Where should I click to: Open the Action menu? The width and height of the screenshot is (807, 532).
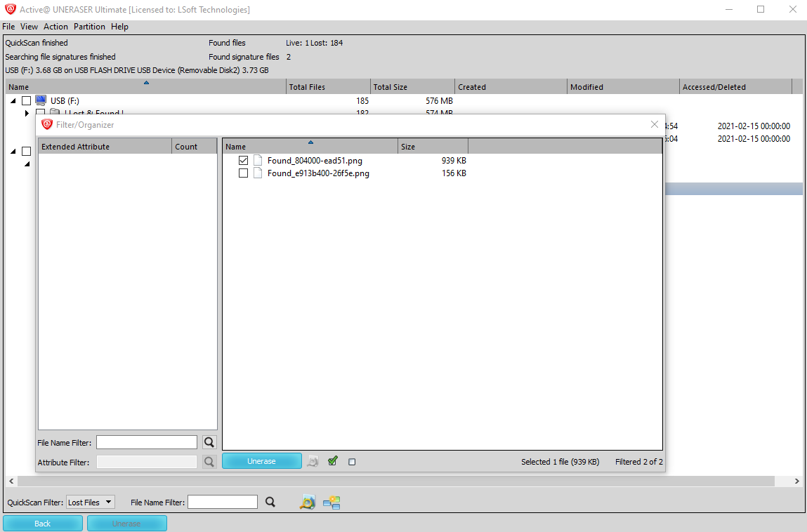tap(55, 27)
